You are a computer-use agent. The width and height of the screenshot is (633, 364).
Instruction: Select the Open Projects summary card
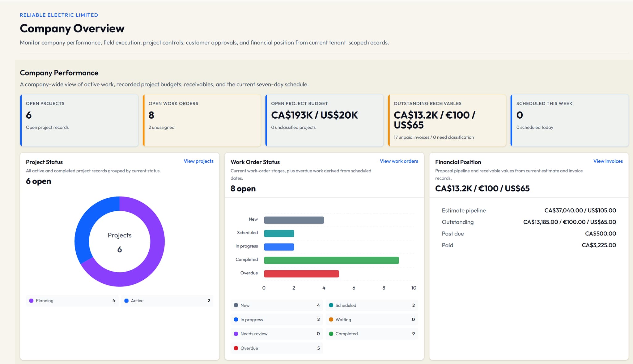click(x=79, y=120)
